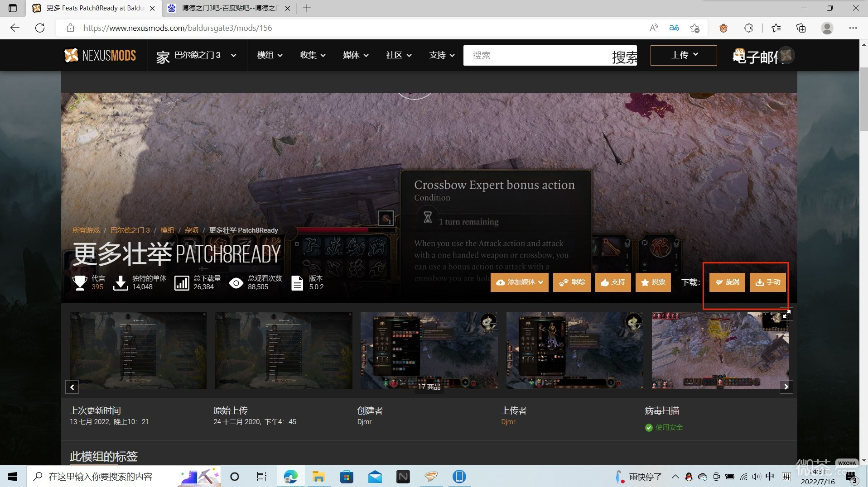
Task: Click the browser profile avatar
Action: [827, 28]
